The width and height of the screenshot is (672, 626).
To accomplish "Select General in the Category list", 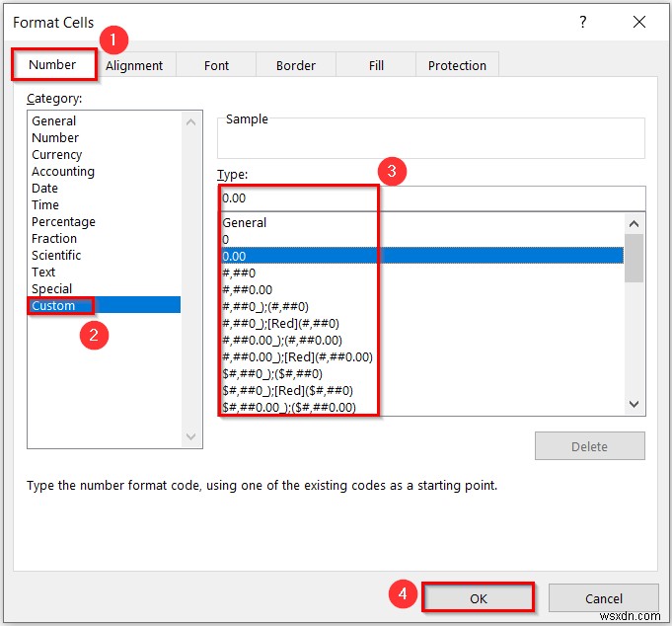I will point(106,120).
